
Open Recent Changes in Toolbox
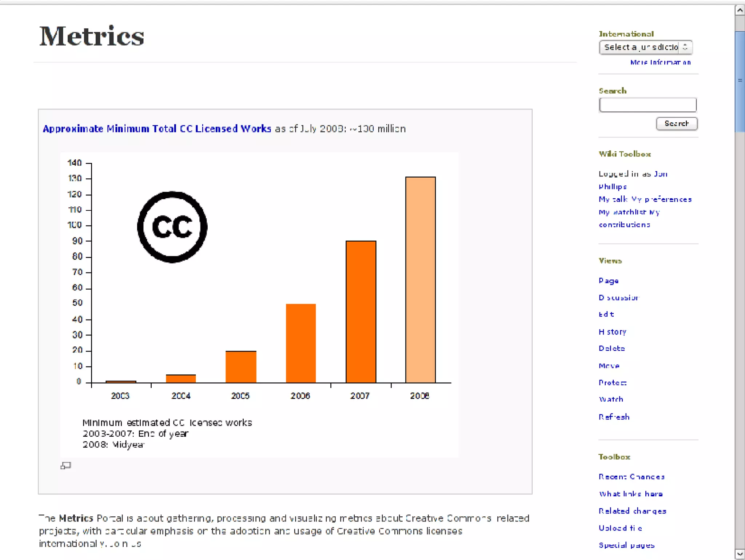tap(632, 477)
